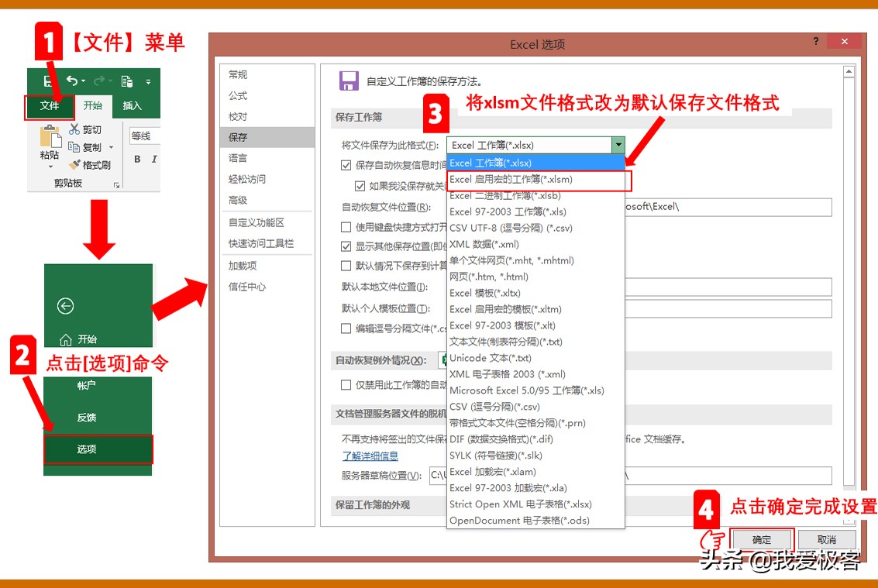Choose Unicode 文本(*.txt) option
878x588 pixels.
(x=536, y=358)
